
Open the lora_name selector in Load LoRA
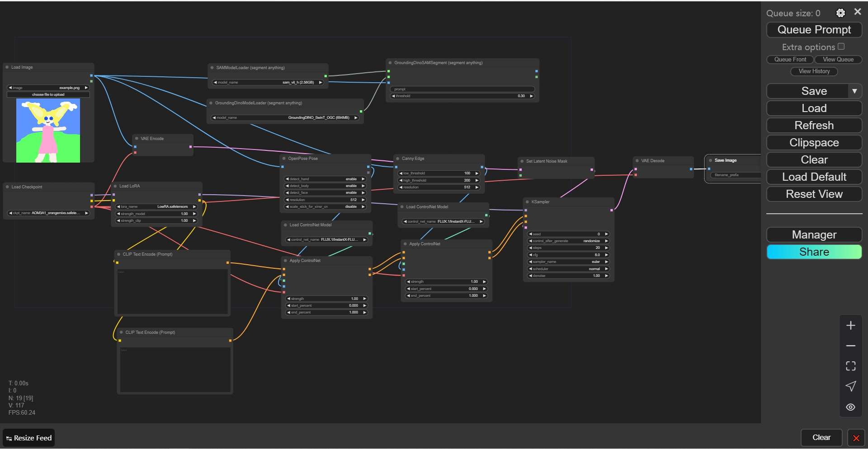(156, 207)
